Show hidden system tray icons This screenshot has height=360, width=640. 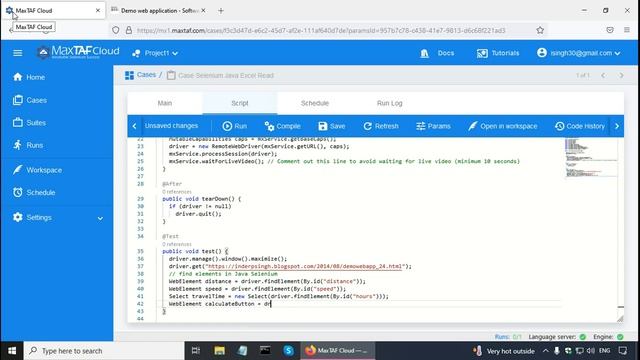pos(546,351)
